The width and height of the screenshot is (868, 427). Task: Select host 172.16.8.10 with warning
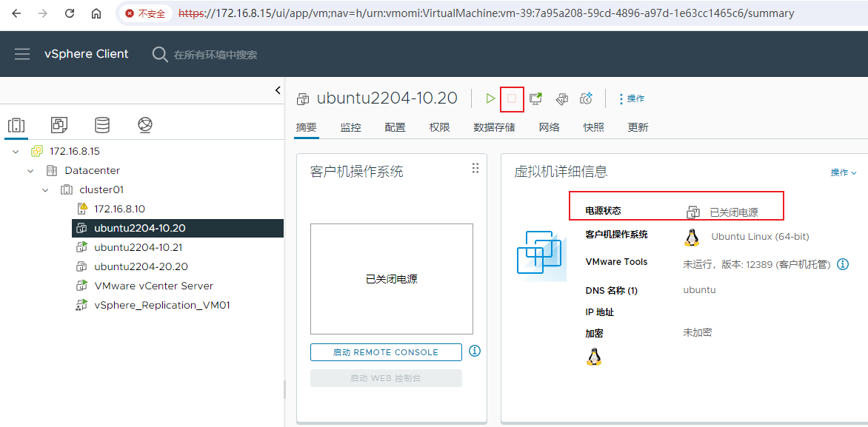coord(119,209)
